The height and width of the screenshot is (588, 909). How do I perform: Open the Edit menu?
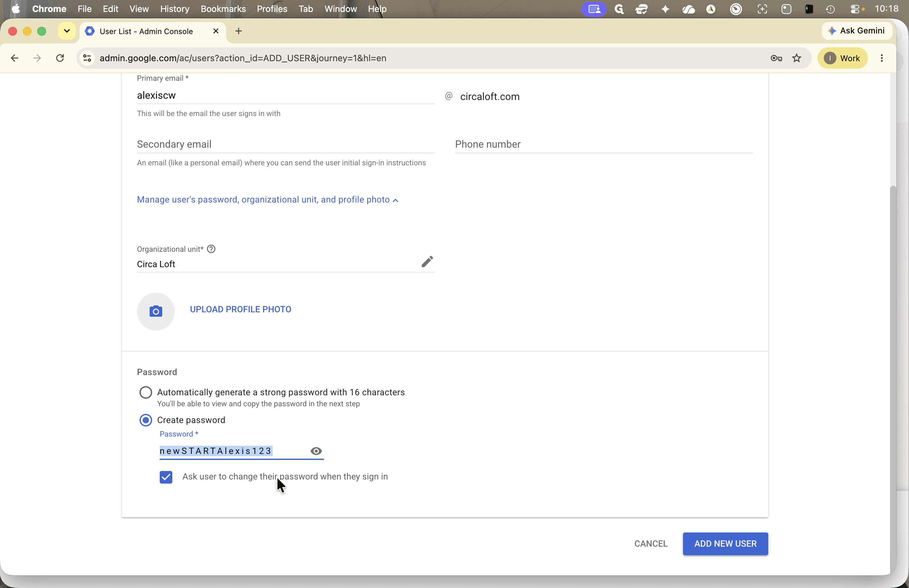click(x=110, y=9)
